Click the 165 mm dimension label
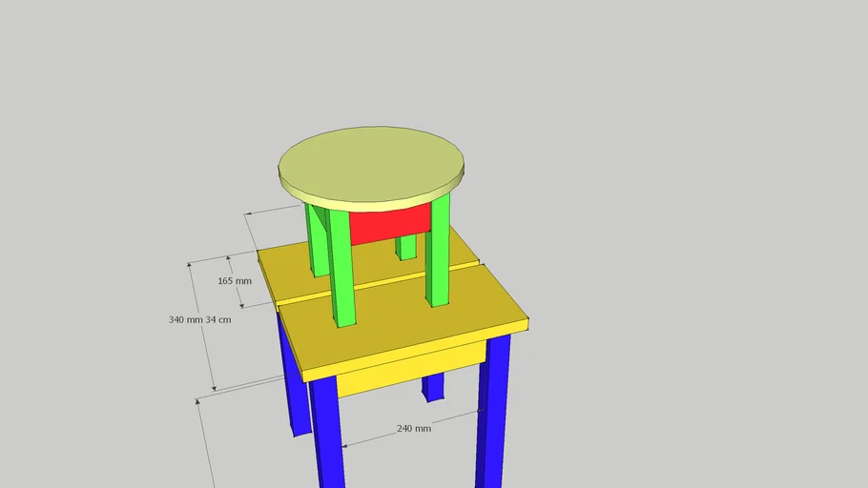The height and width of the screenshot is (488, 868). click(235, 281)
